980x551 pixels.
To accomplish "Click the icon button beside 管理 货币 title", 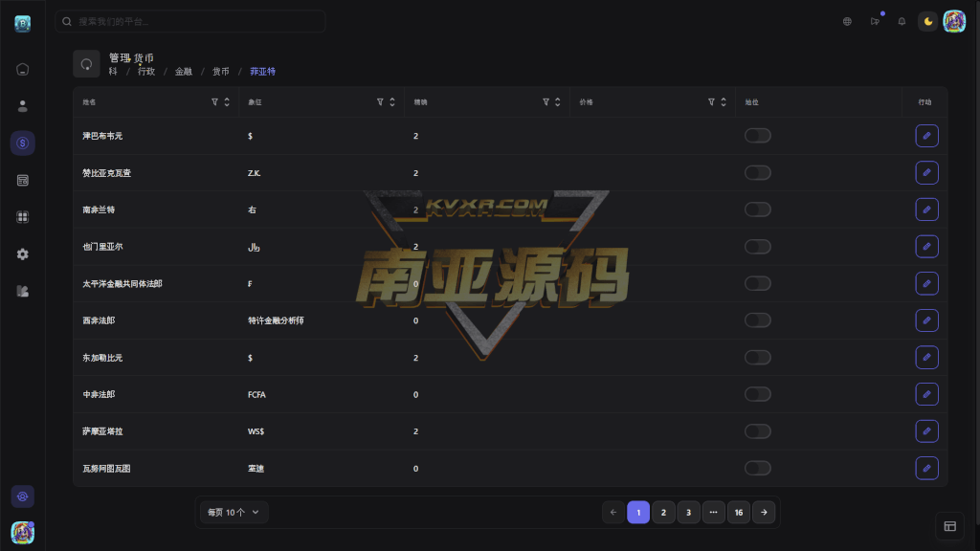I will coord(86,64).
